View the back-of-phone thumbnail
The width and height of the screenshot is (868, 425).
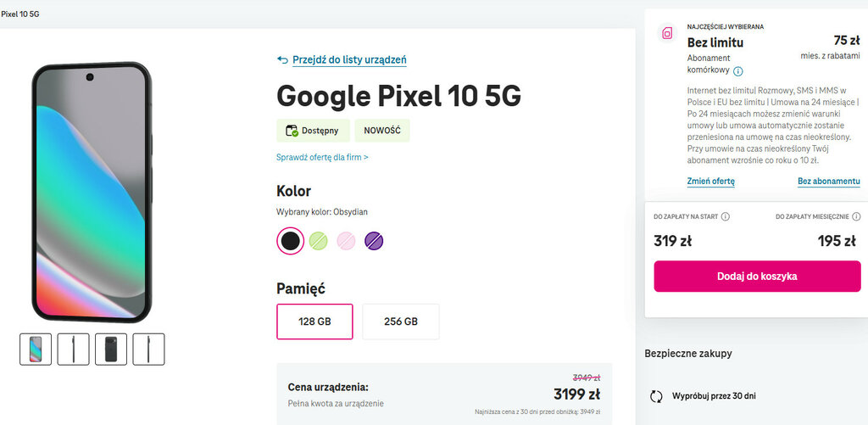(111, 349)
